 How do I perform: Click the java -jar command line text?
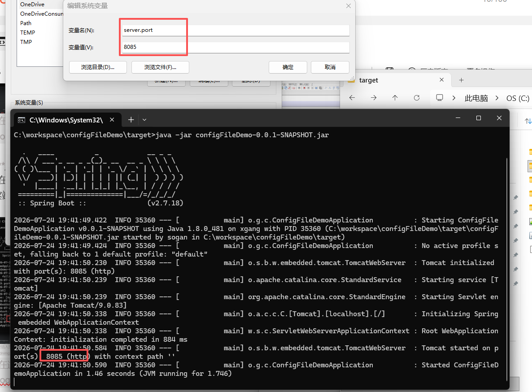click(242, 135)
